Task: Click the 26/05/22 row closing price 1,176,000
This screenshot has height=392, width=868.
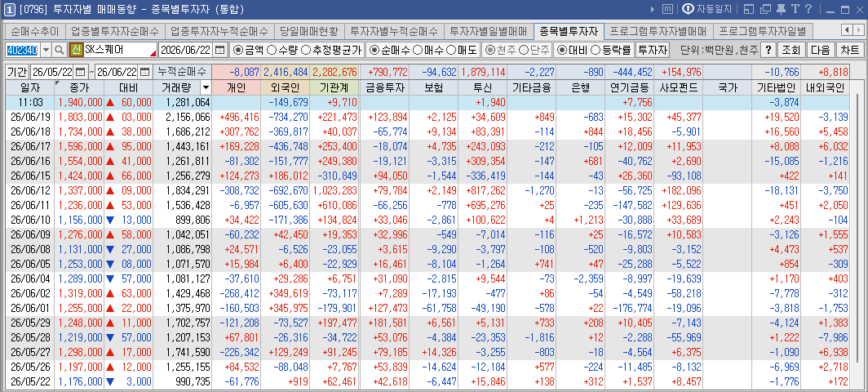Action: coord(80,381)
